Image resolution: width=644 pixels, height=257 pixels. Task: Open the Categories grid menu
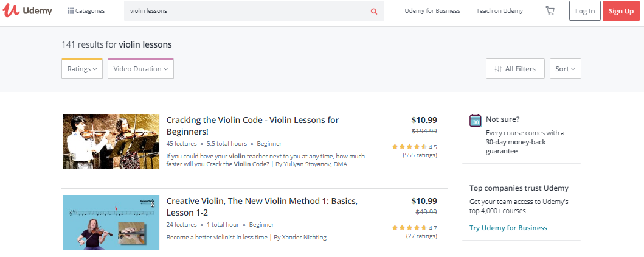coord(71,11)
